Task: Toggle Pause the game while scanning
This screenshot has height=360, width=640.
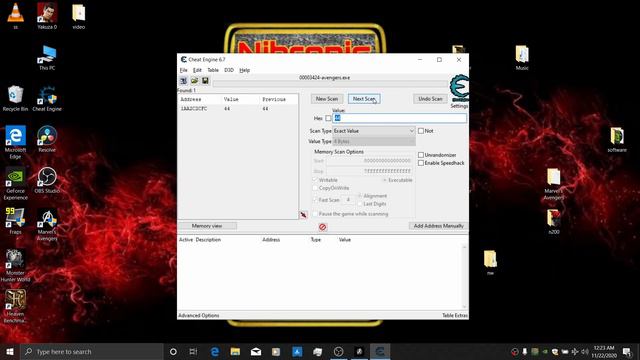Action: click(x=315, y=214)
